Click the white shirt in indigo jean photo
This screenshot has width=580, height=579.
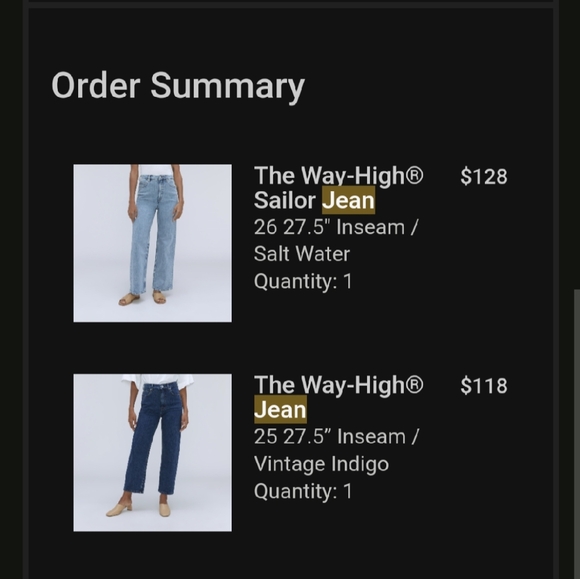point(158,380)
